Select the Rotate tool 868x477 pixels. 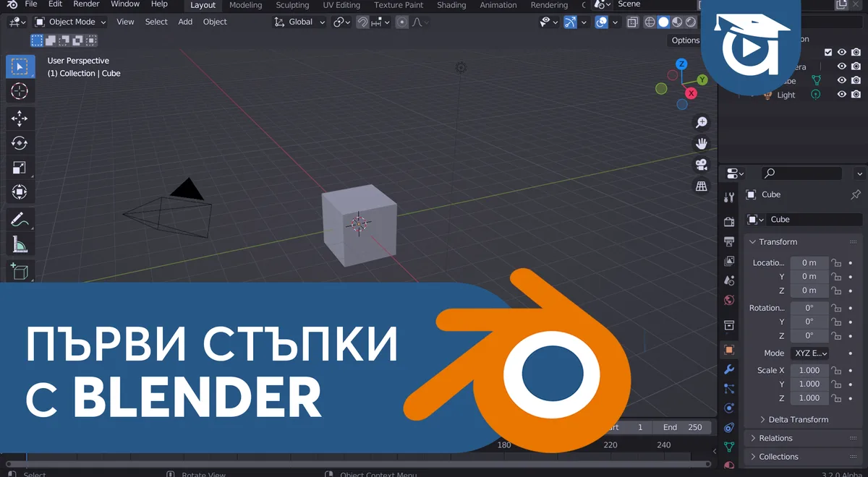tap(20, 143)
